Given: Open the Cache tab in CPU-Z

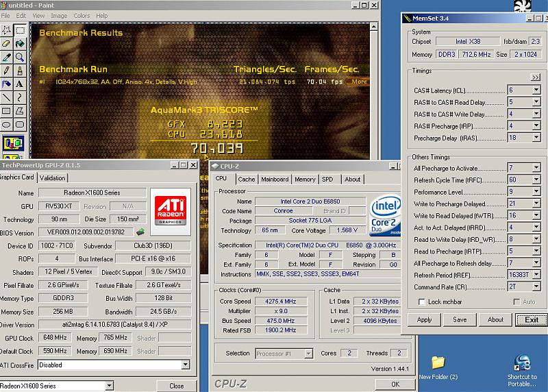Looking at the screenshot, I should (x=247, y=180).
